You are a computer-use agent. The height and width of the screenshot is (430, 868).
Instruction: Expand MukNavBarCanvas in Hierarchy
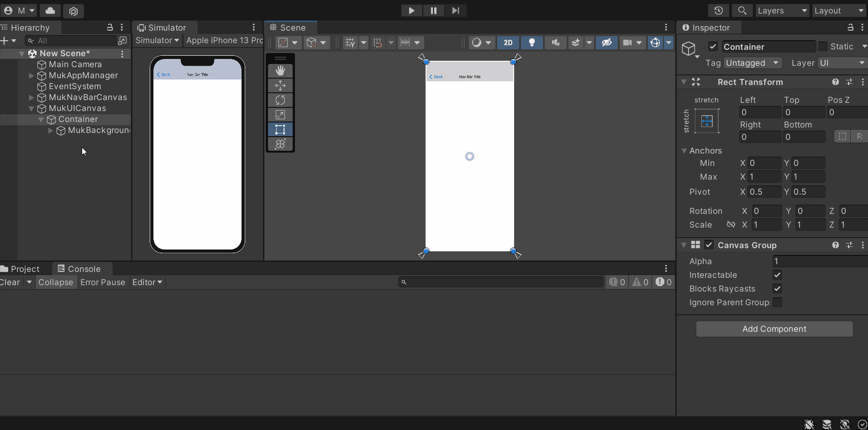point(31,98)
